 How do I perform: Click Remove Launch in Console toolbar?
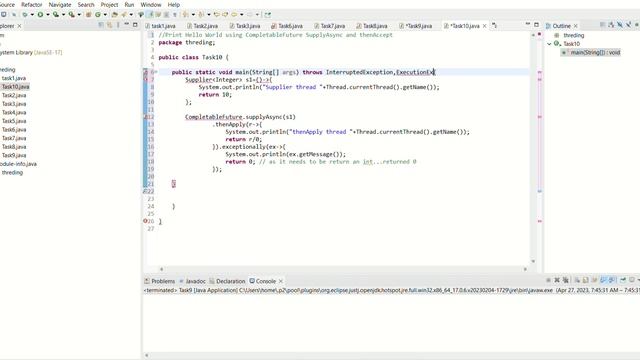click(557, 280)
